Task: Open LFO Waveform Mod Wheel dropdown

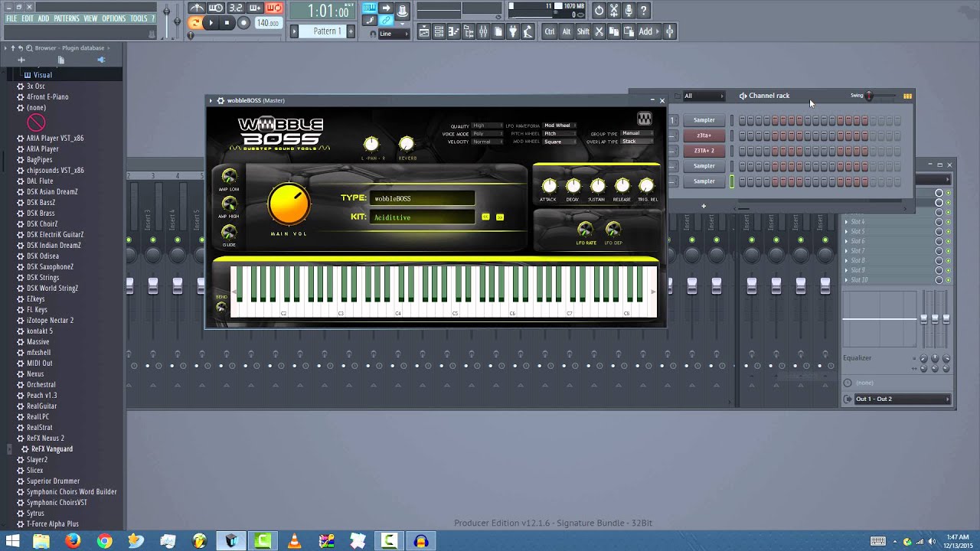Action: (560, 126)
